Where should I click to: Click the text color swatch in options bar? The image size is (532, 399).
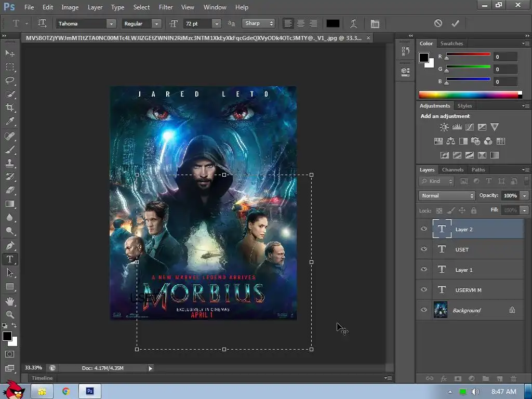pos(332,23)
